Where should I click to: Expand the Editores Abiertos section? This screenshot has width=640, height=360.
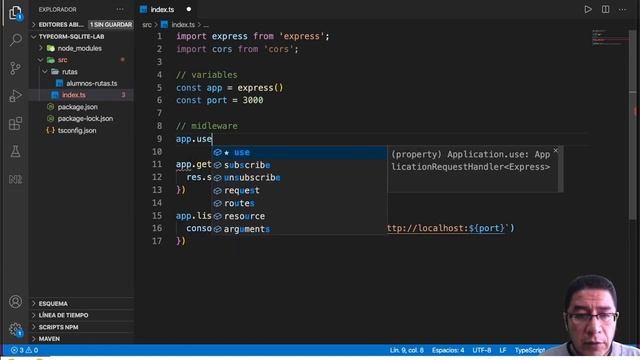60,24
